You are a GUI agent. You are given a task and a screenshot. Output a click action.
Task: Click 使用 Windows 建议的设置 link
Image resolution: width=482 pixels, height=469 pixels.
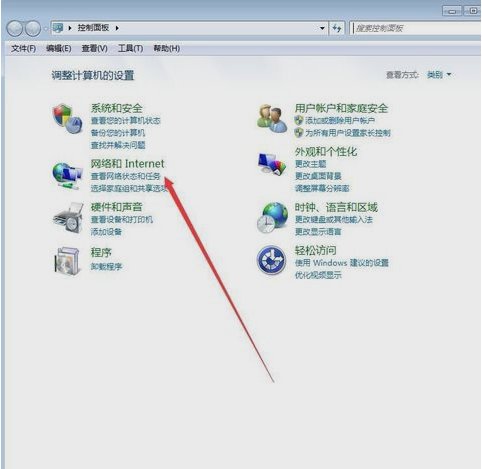click(x=341, y=263)
